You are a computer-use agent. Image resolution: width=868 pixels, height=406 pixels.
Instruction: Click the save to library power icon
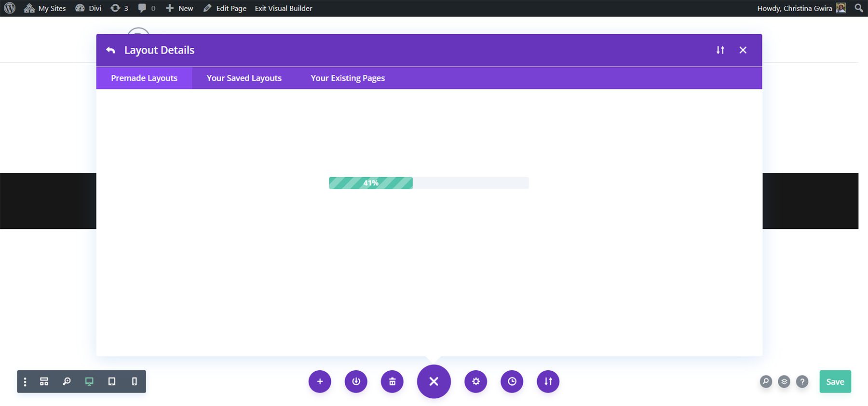pyautogui.click(x=356, y=381)
